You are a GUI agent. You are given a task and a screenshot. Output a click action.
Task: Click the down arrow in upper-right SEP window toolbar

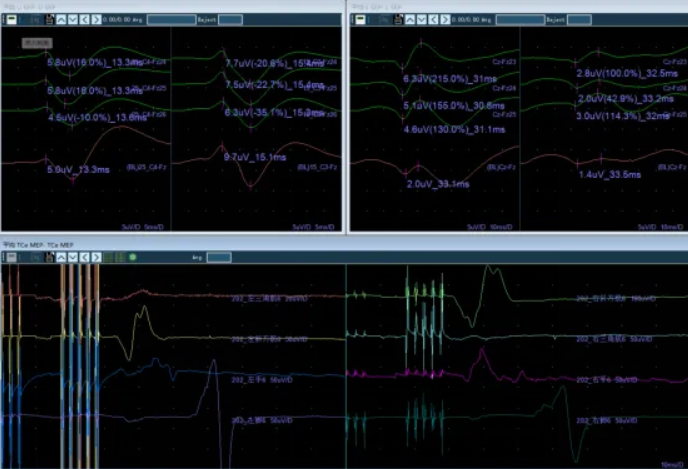pos(422,19)
